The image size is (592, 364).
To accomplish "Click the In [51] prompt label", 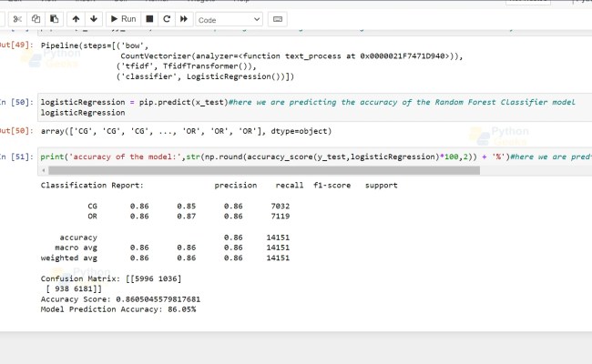I will click(16, 157).
